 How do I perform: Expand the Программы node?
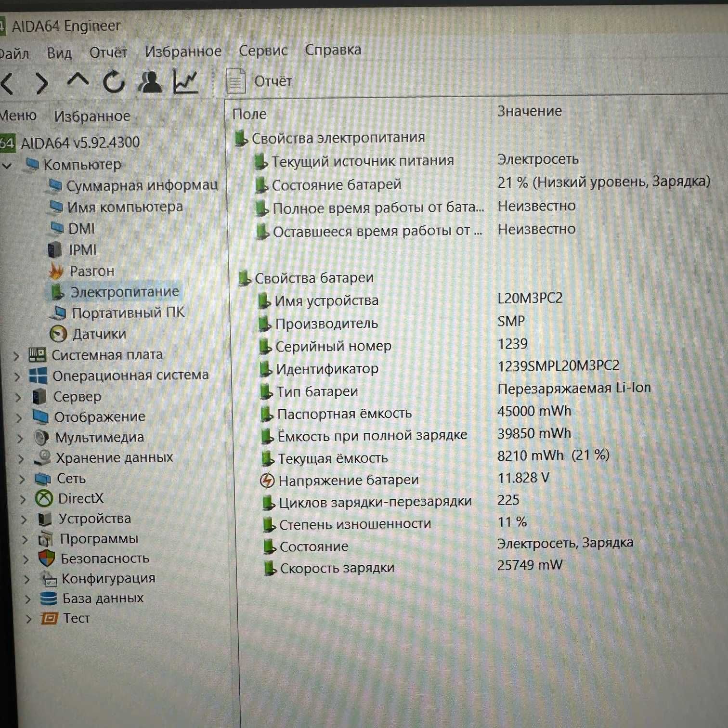tap(25, 540)
